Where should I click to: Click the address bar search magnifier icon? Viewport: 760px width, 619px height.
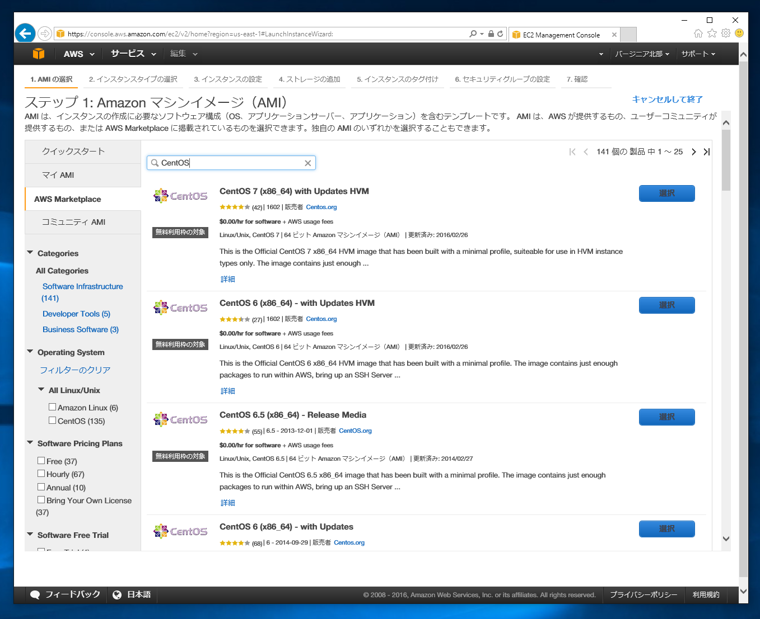pyautogui.click(x=473, y=33)
